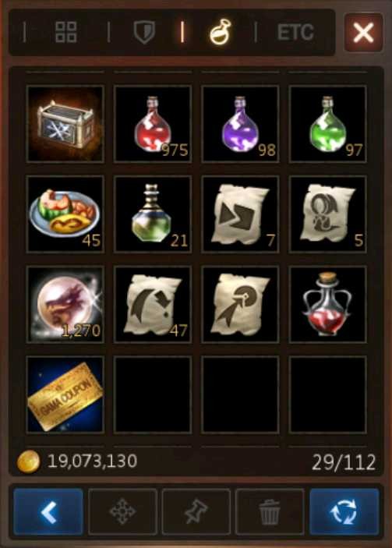Viewport: 392px width, 548px height.
Task: Click the blue back arrow button
Action: tap(48, 511)
